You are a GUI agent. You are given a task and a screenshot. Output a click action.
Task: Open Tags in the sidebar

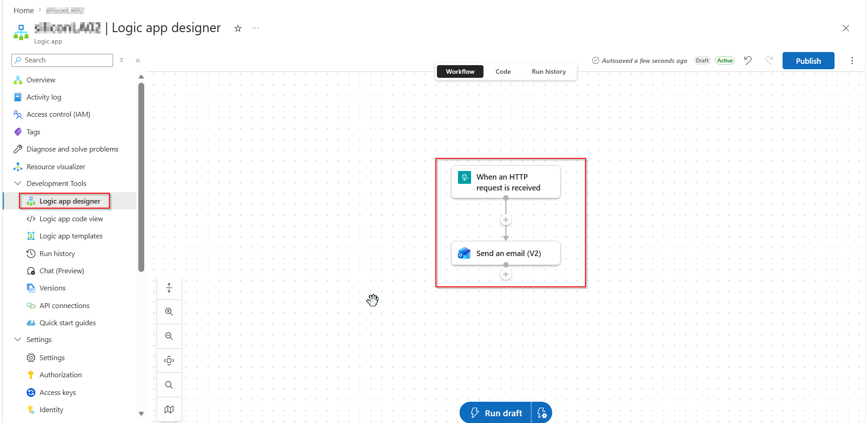point(33,132)
